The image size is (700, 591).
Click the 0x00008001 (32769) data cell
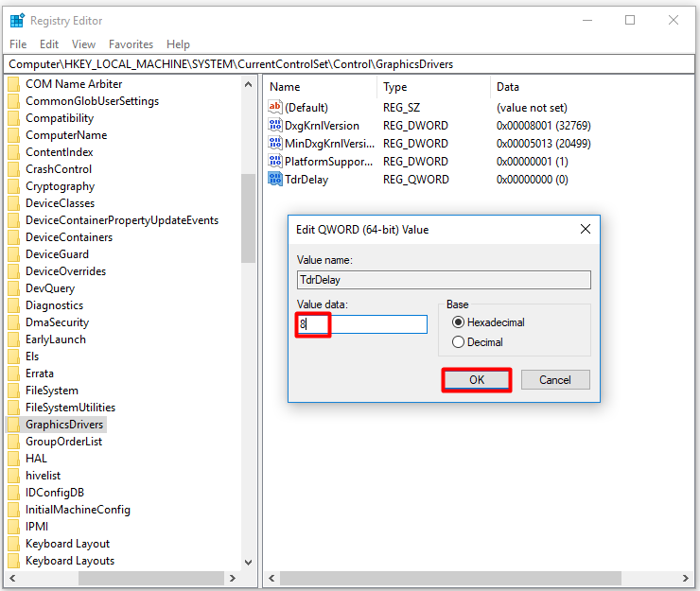(543, 126)
